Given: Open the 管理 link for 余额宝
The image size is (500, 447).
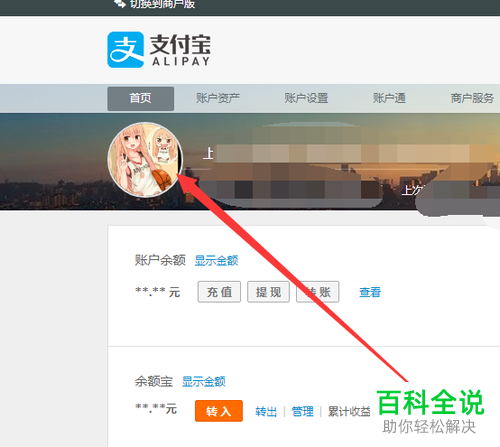Looking at the screenshot, I should pyautogui.click(x=302, y=412).
